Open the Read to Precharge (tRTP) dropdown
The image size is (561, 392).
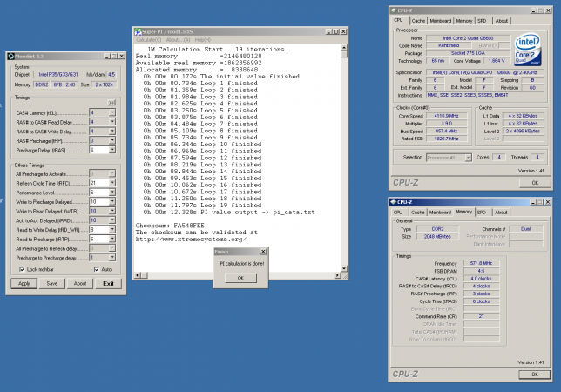pos(112,239)
